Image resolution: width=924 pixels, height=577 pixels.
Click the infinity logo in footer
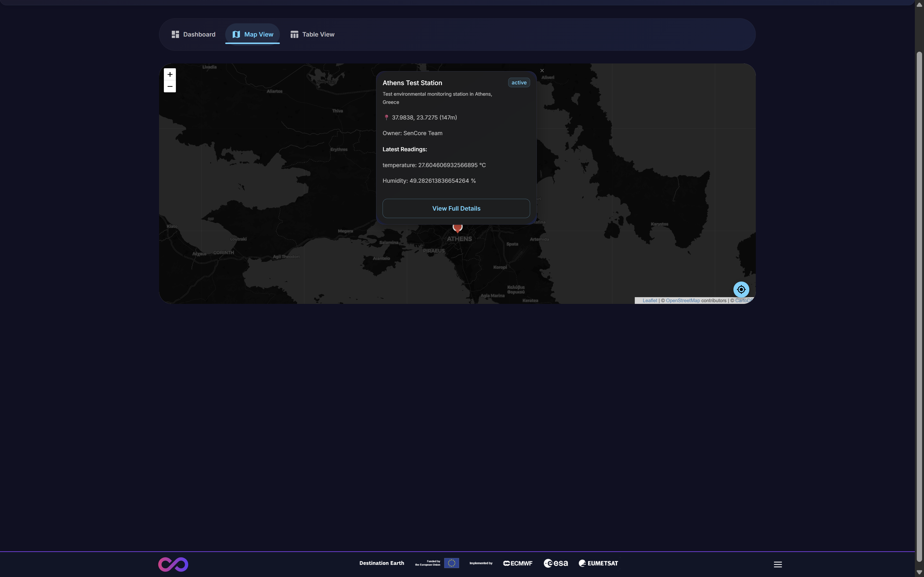click(173, 564)
